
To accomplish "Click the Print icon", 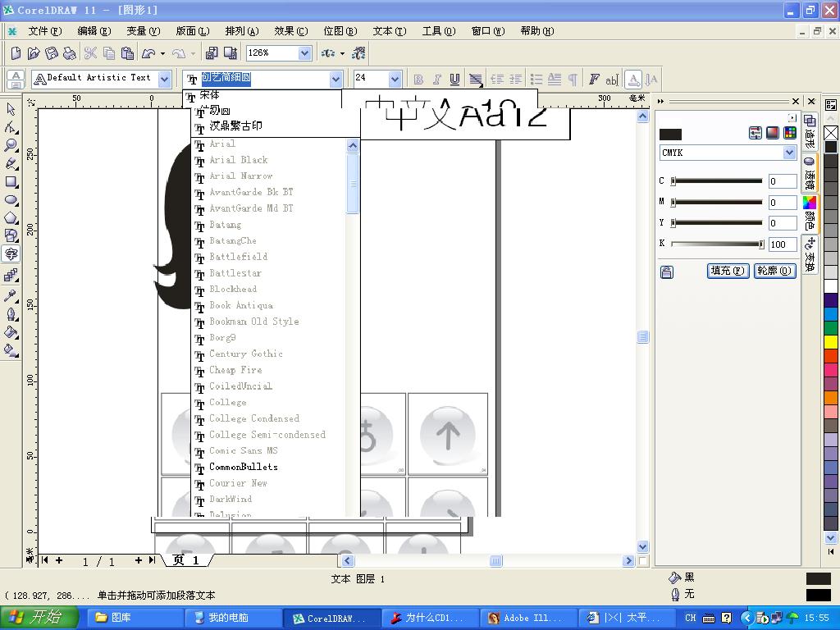I will pos(70,53).
